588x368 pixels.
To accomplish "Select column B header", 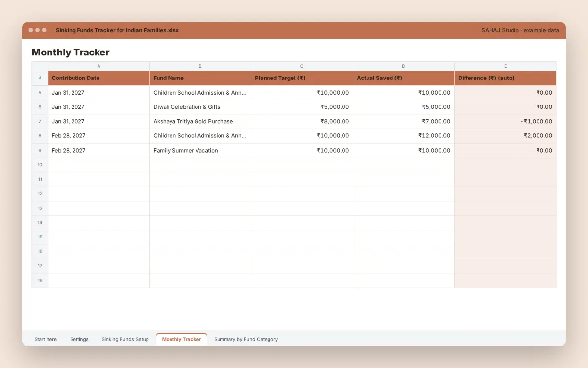I will (x=200, y=66).
